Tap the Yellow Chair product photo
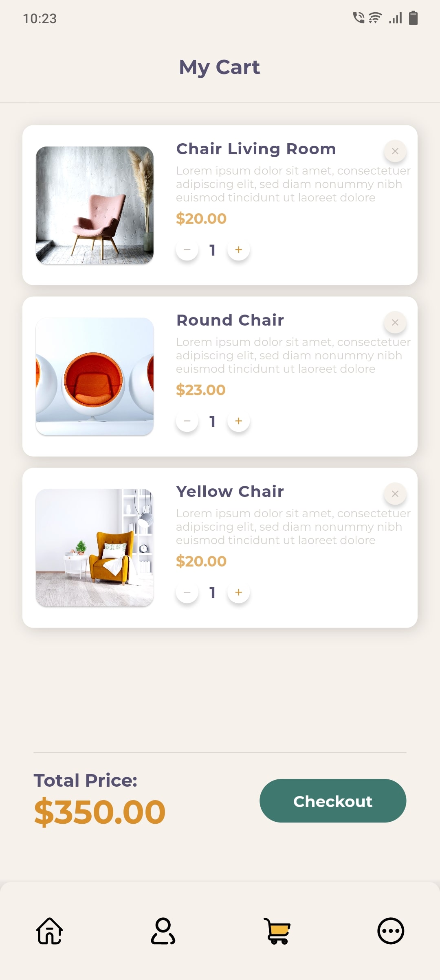Viewport: 440px width, 980px height. (95, 548)
